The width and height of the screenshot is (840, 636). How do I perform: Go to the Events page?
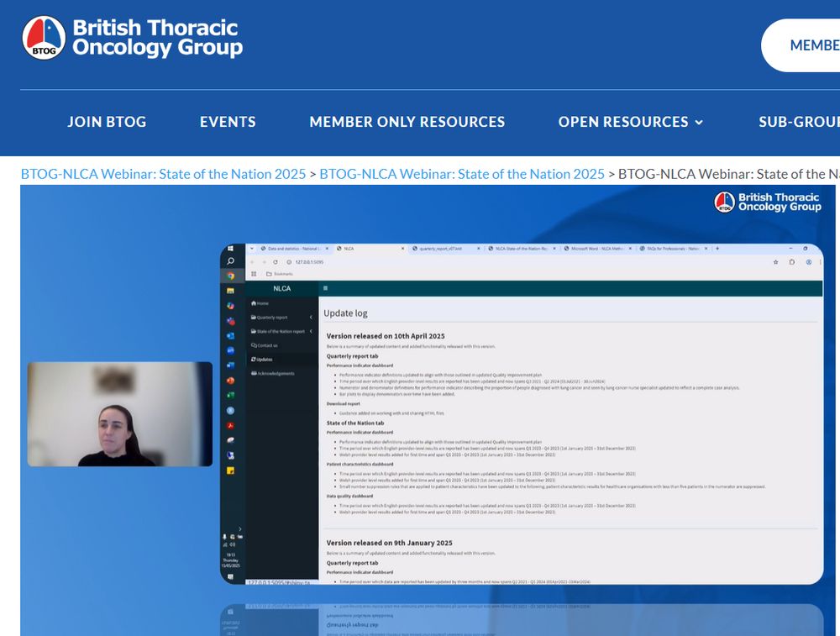228,122
